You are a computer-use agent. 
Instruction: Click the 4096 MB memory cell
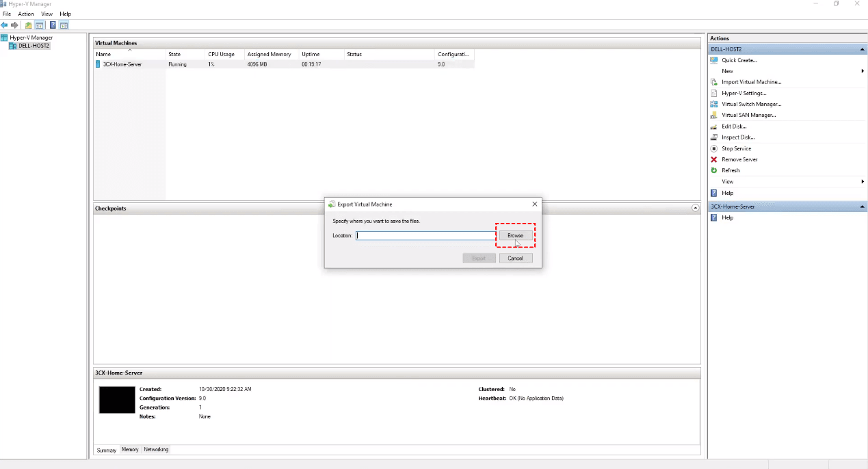coord(257,64)
